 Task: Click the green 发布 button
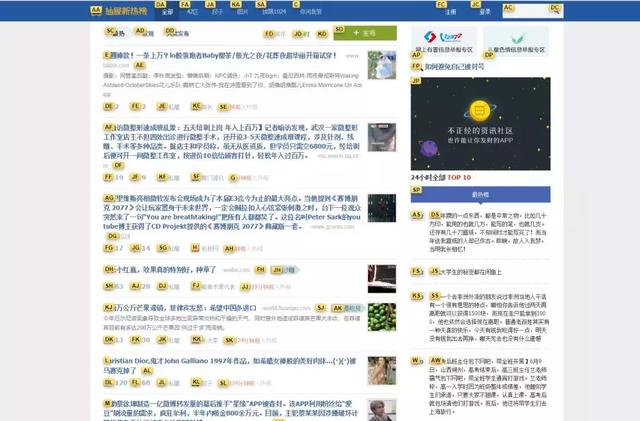[x=365, y=33]
